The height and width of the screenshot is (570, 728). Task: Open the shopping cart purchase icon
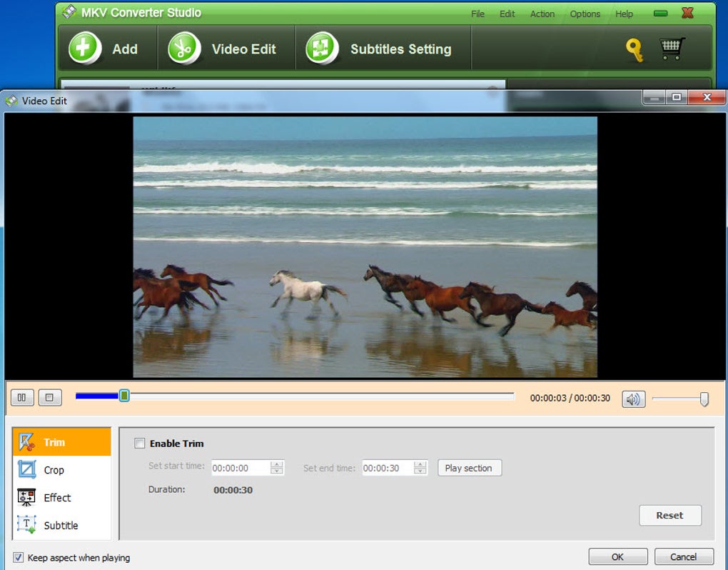672,49
